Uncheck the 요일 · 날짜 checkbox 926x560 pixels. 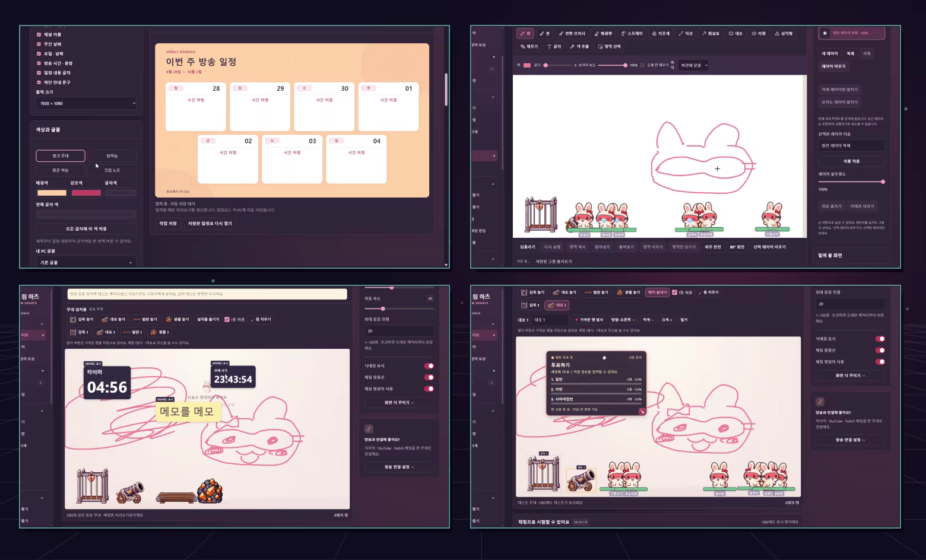[x=39, y=54]
